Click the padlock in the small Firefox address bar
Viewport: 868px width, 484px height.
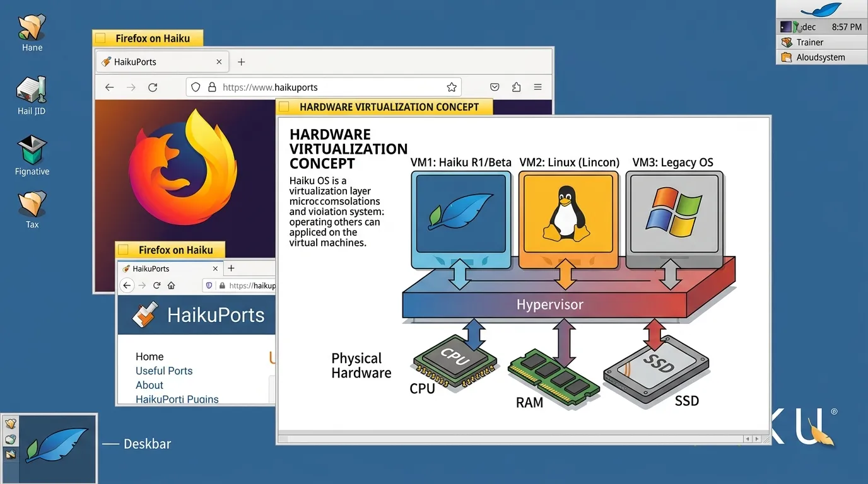[x=222, y=285]
